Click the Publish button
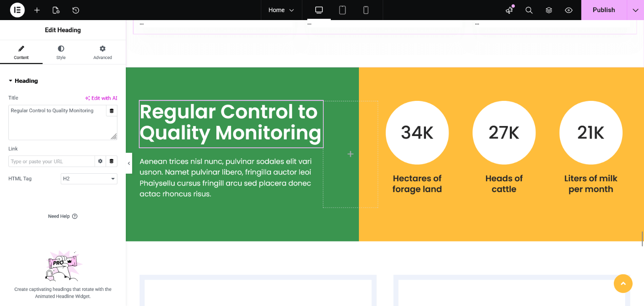 604,10
